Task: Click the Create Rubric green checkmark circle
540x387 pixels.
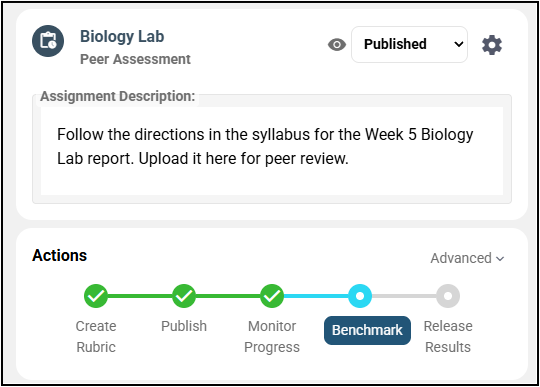Action: click(x=96, y=296)
